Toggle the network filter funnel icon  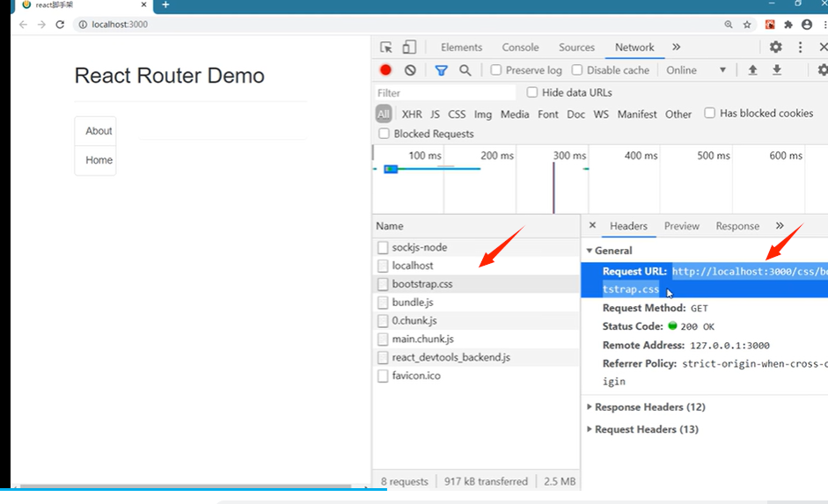(441, 70)
